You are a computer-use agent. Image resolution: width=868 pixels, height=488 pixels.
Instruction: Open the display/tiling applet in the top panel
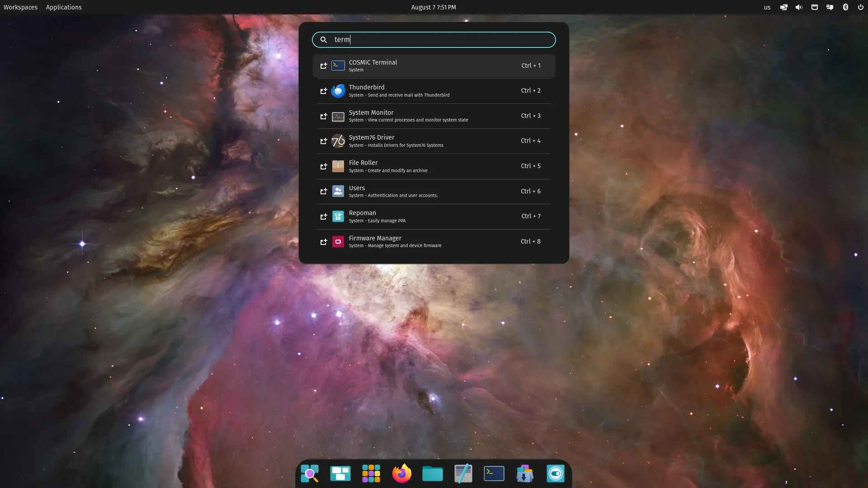pos(784,7)
